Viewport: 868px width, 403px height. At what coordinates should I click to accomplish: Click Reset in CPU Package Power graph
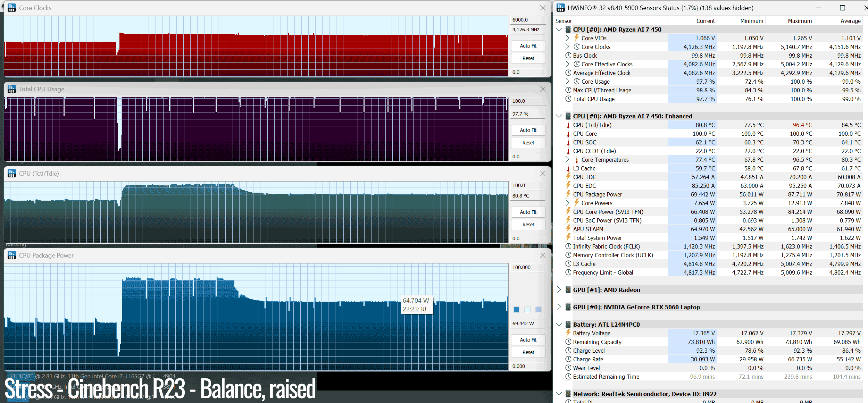[x=528, y=352]
